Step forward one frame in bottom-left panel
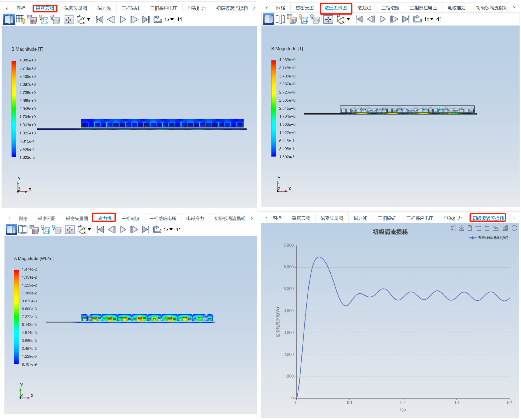The image size is (521, 420). 134,229
